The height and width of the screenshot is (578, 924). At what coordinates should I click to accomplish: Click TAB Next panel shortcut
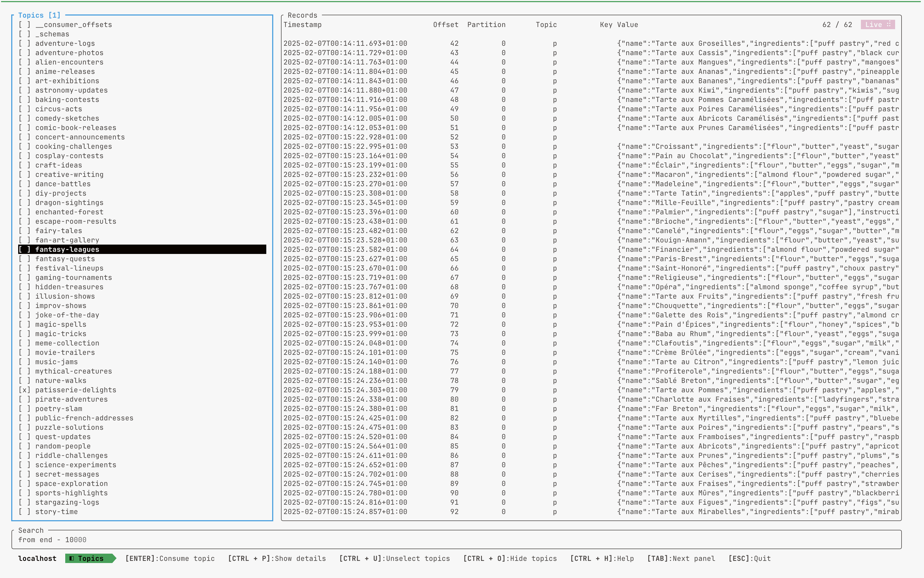pyautogui.click(x=681, y=558)
